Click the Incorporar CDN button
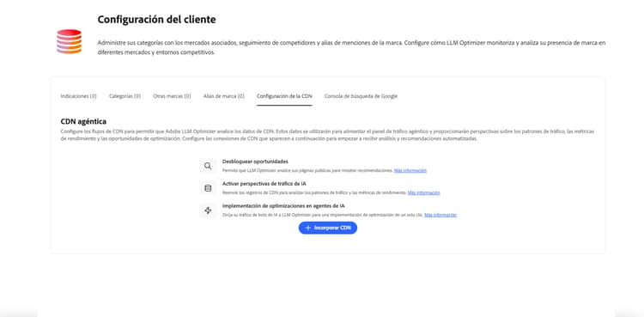This screenshot has height=317, width=644. [328, 228]
